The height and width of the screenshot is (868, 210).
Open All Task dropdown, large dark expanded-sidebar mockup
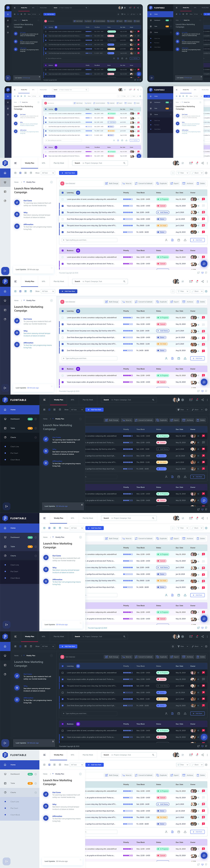pos(77,410)
